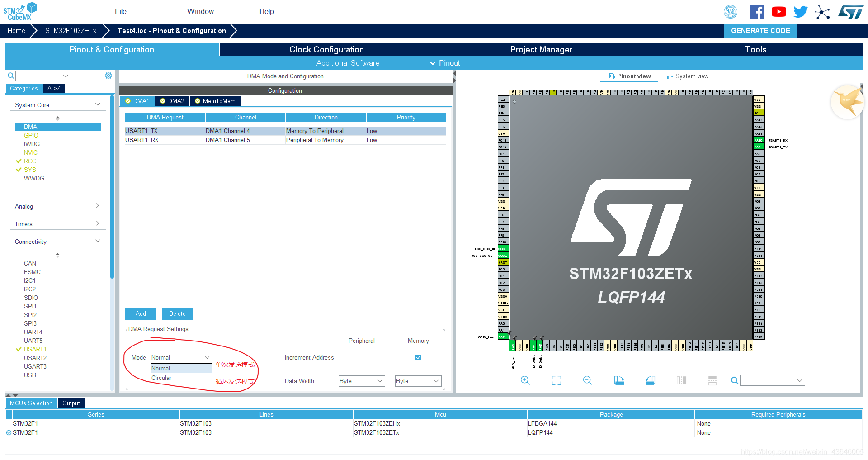Click the PA9 USART1_TX pin
The image size is (868, 460).
coord(759,147)
